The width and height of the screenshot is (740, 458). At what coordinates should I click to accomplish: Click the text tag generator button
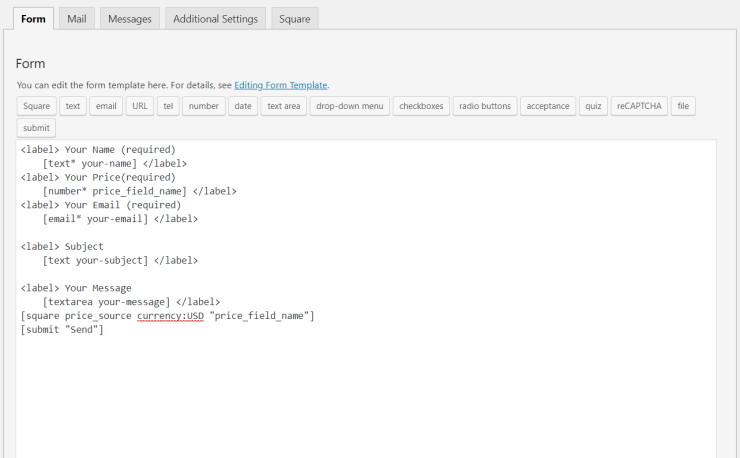(x=73, y=106)
